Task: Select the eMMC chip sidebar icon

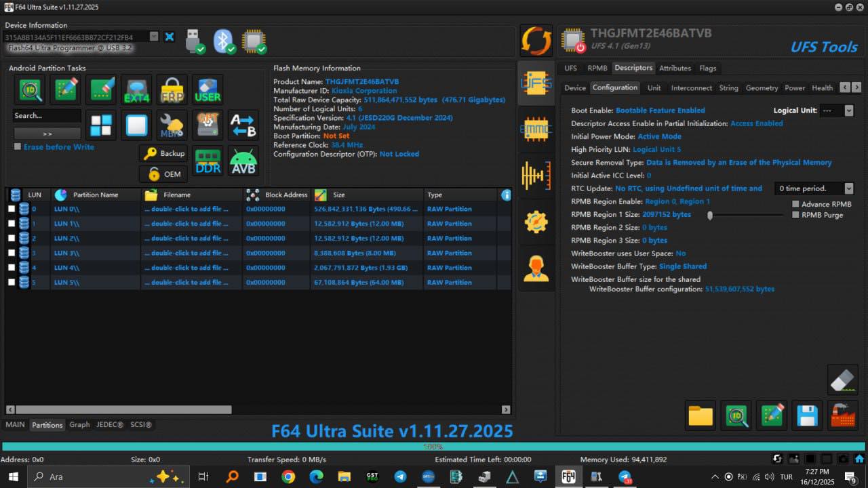Action: click(536, 129)
